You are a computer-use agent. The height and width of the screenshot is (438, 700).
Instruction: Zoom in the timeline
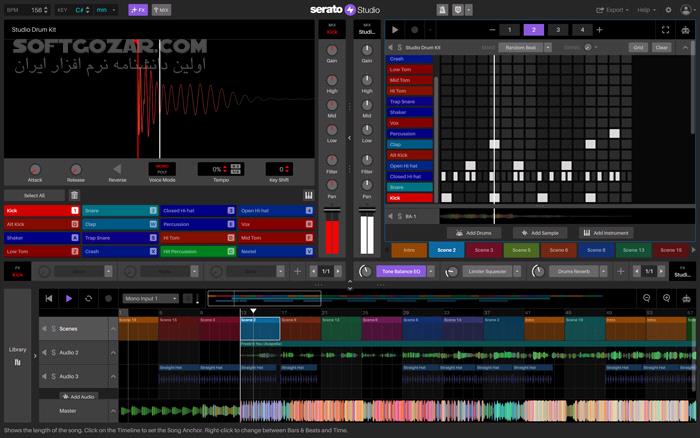pos(666,298)
